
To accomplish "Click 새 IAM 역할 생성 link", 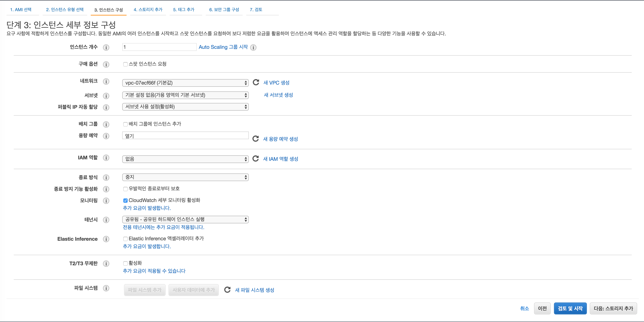I will click(x=280, y=159).
